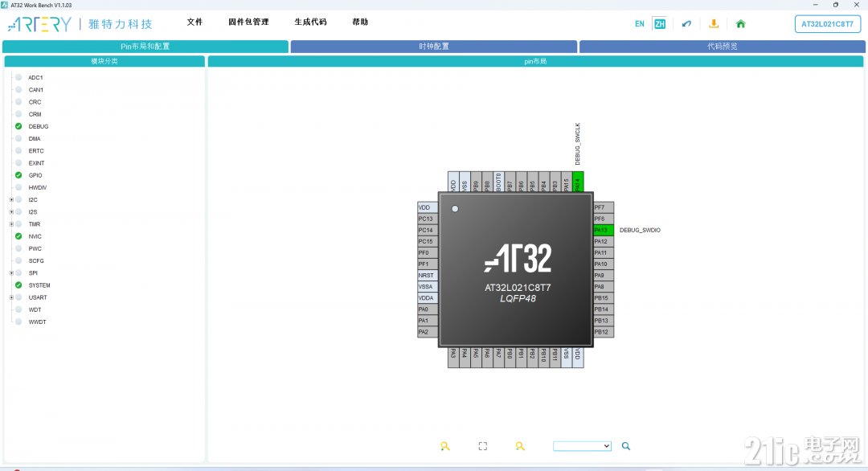Click pin PB12 on the chip
Viewport: 868px width, 471px height.
tap(604, 332)
